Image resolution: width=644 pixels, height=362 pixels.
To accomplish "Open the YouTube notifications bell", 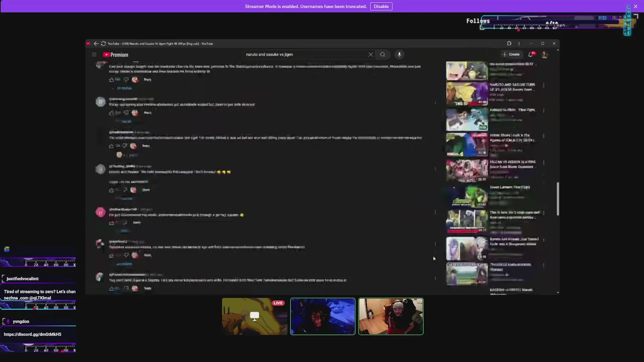I will pyautogui.click(x=531, y=54).
